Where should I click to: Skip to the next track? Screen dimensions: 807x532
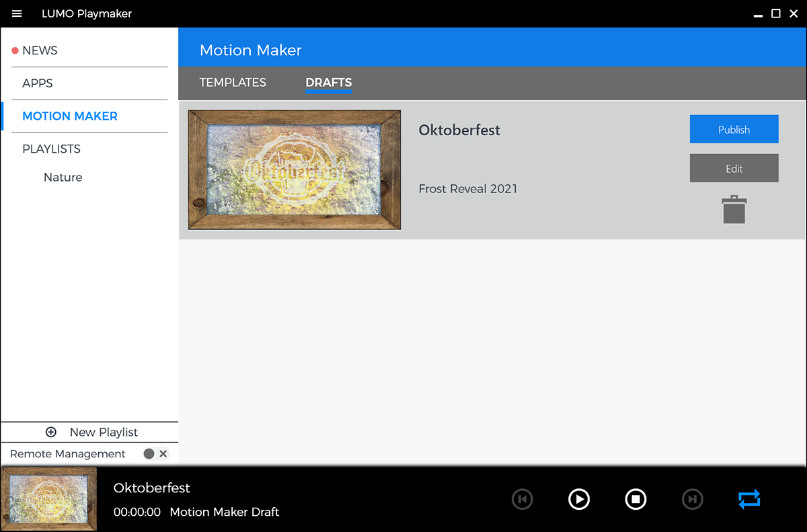pyautogui.click(x=692, y=499)
